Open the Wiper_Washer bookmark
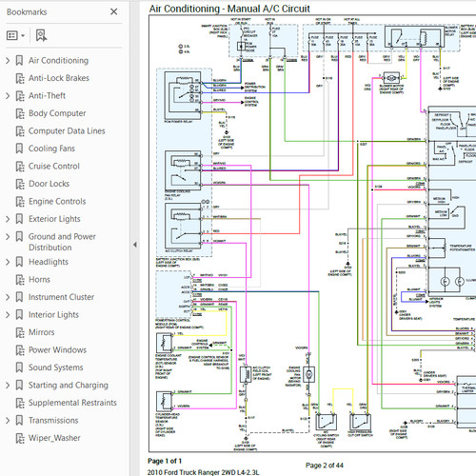476x476 pixels. click(54, 438)
